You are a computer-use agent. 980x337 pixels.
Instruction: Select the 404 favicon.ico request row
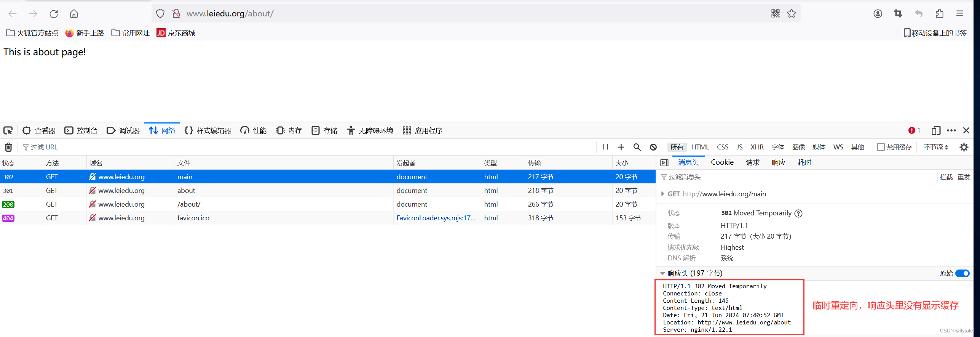click(x=327, y=218)
